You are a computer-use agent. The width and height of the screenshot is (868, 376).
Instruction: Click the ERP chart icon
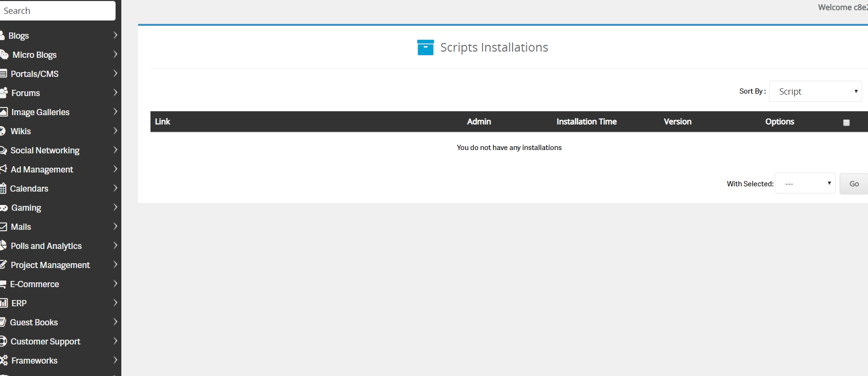click(x=4, y=303)
